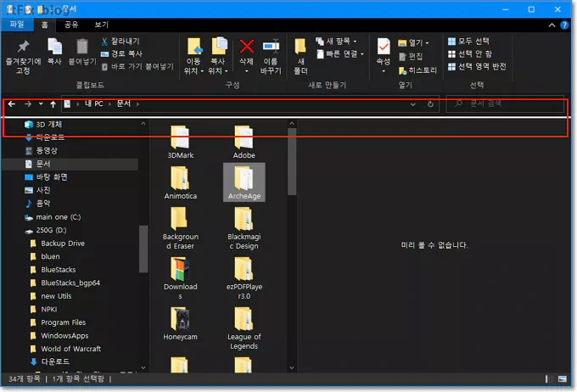Screen dimensions: 577x392
Task: Switch to the 공유 (Share) tab
Action: (71, 25)
